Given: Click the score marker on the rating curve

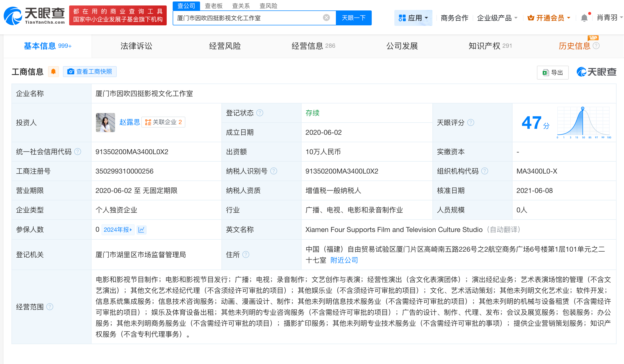Looking at the screenshot, I should [x=583, y=108].
